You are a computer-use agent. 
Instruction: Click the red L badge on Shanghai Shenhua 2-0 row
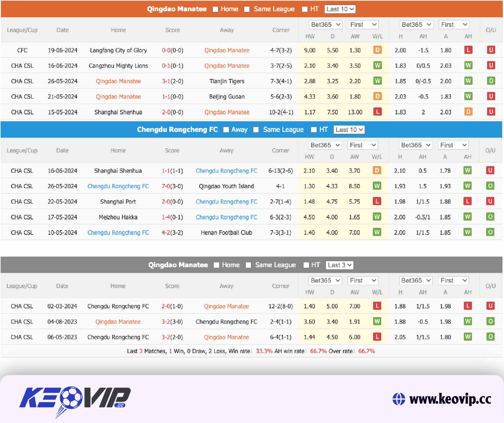[x=377, y=112]
